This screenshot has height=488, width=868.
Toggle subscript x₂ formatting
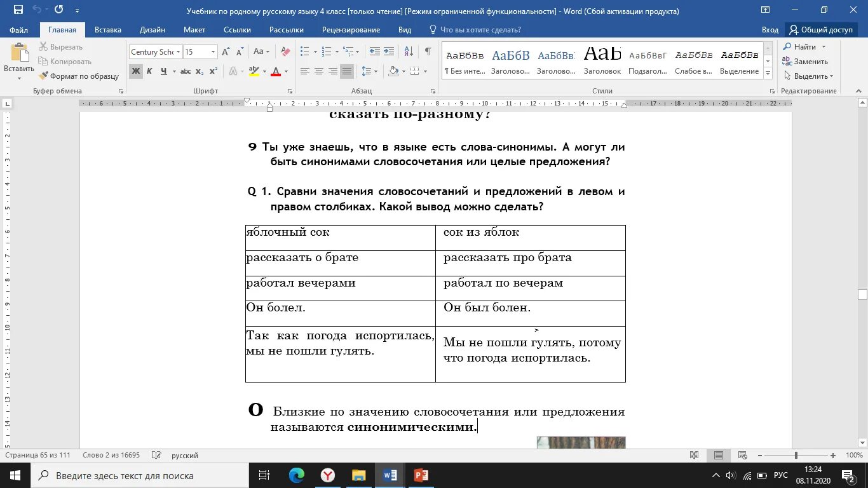pyautogui.click(x=200, y=71)
